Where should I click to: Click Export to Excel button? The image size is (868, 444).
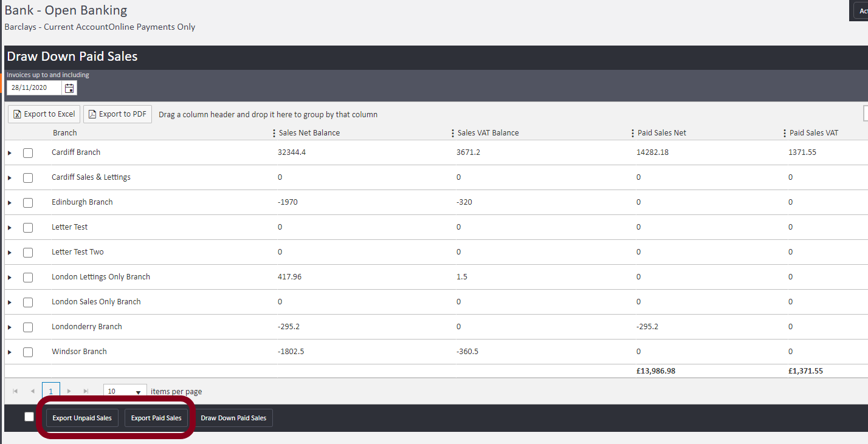coord(44,114)
